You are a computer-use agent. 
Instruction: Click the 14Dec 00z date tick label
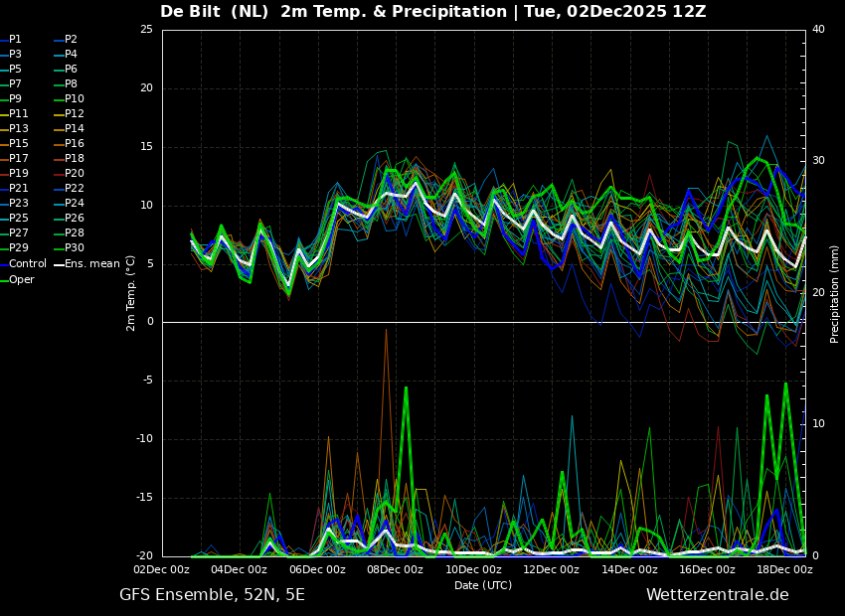coord(629,569)
